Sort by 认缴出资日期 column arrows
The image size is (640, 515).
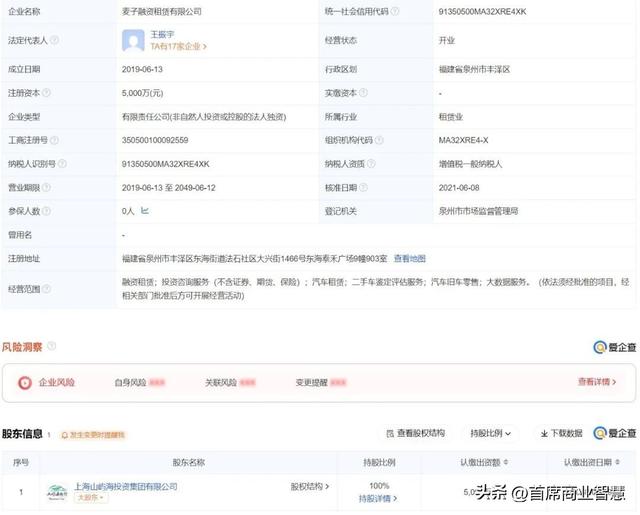tap(617, 462)
